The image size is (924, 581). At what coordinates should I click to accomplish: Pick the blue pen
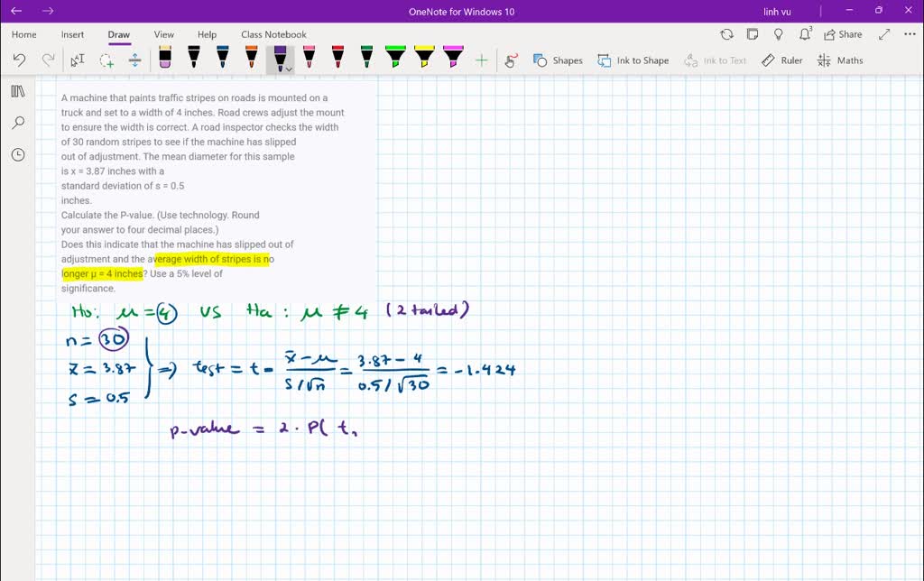pos(222,57)
